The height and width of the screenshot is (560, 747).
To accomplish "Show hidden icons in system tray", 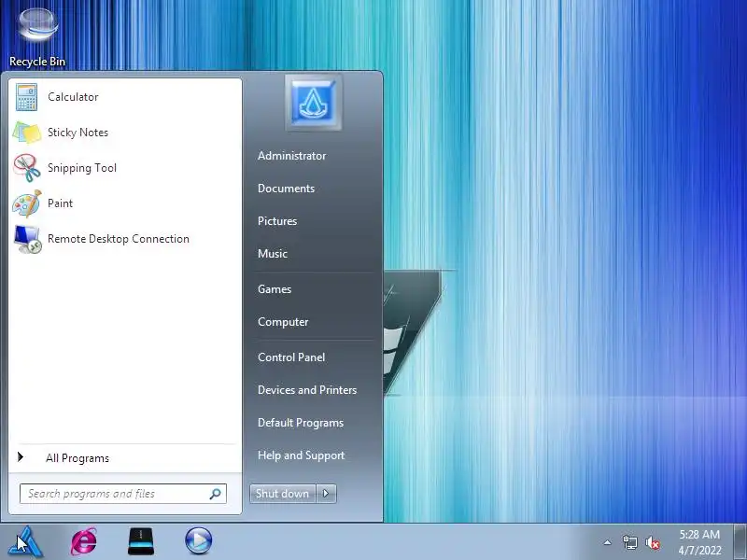I will (x=608, y=542).
